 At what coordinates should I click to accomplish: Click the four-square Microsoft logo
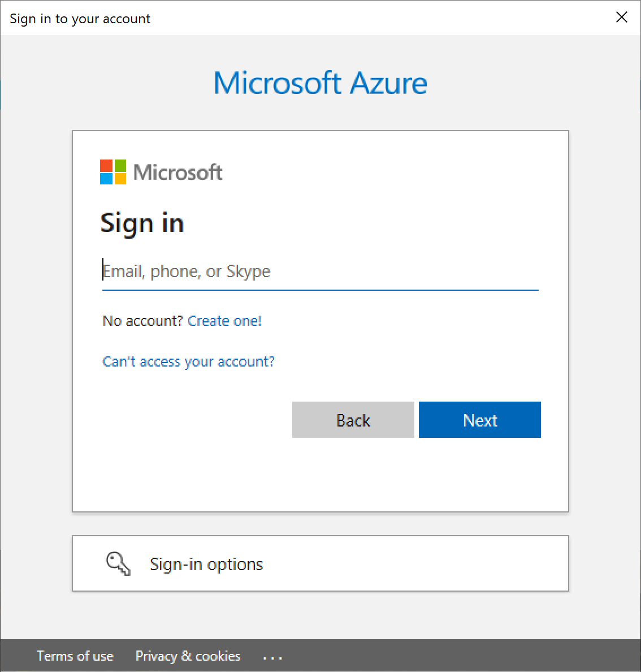(x=113, y=172)
